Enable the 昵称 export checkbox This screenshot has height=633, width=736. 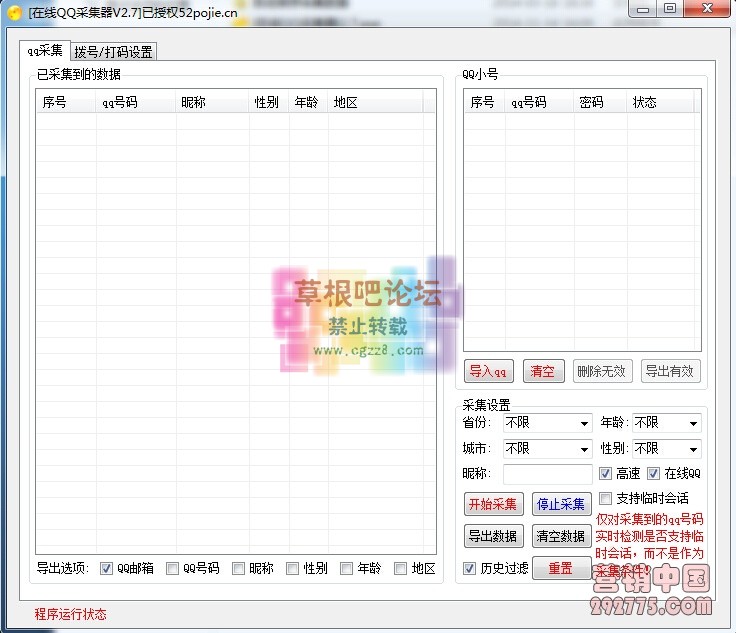pyautogui.click(x=238, y=569)
